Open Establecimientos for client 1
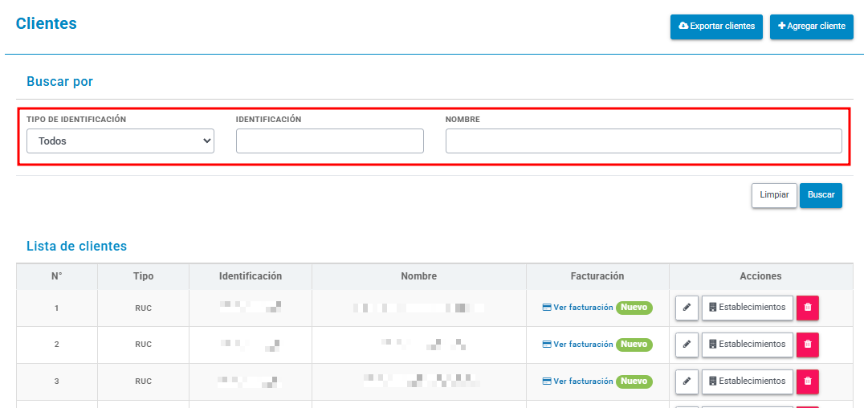The height and width of the screenshot is (408, 868). click(748, 308)
